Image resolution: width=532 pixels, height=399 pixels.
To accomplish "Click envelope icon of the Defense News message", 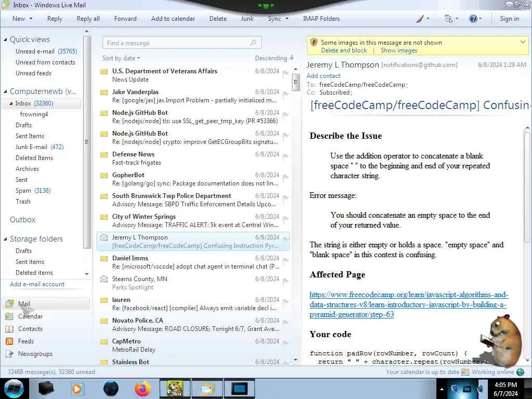I will tap(104, 155).
